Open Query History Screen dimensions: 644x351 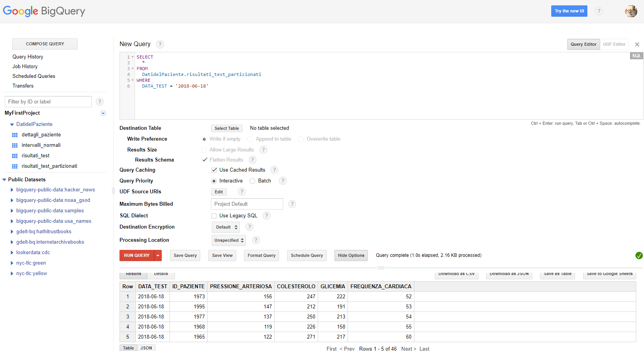click(28, 57)
